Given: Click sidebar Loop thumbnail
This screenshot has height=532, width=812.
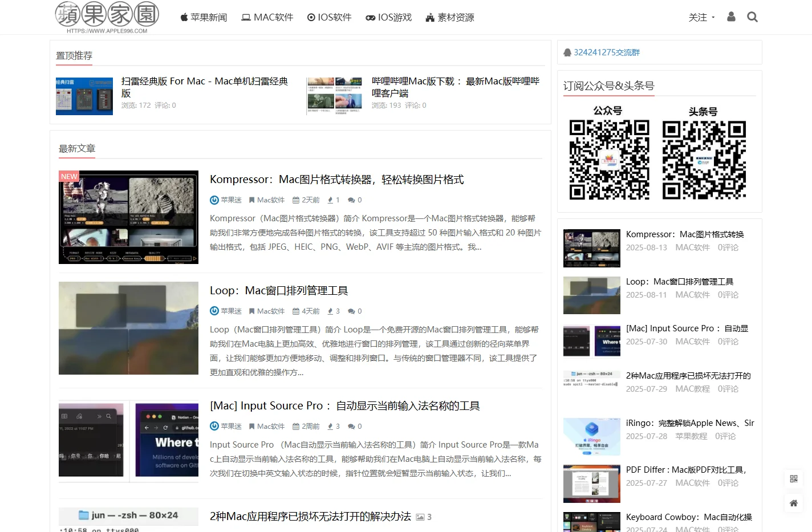Looking at the screenshot, I should [x=592, y=295].
